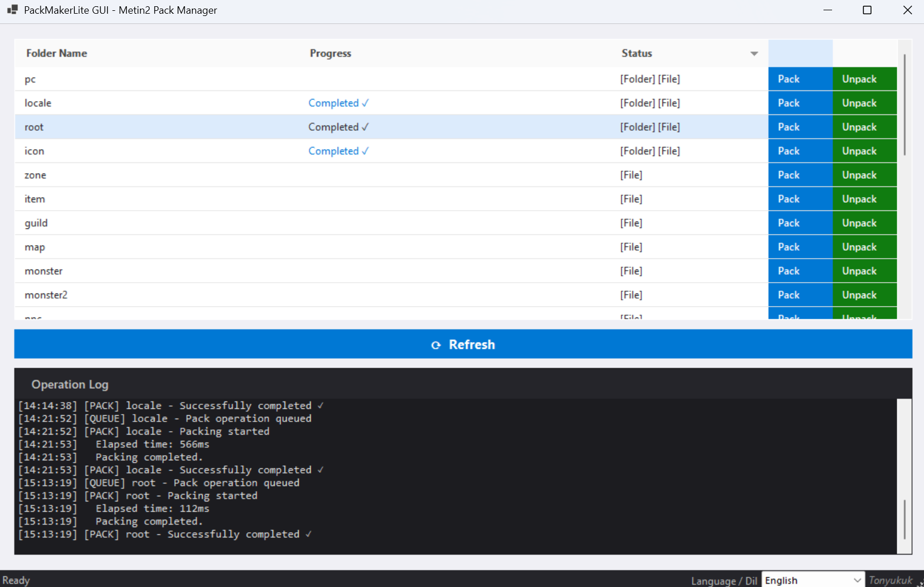Click icon row's Completed progress text
Viewport: 924px width, 587px height.
[x=339, y=151]
